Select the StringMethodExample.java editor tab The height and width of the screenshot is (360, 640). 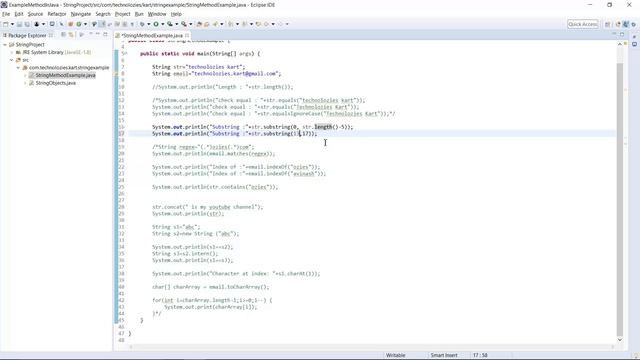(x=152, y=36)
